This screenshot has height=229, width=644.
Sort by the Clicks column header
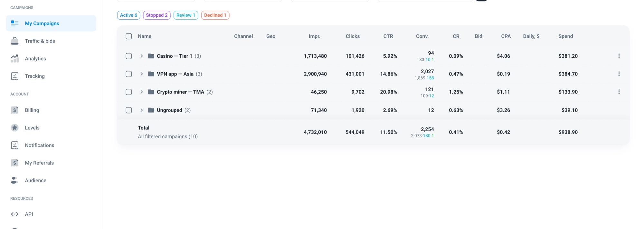pos(353,36)
